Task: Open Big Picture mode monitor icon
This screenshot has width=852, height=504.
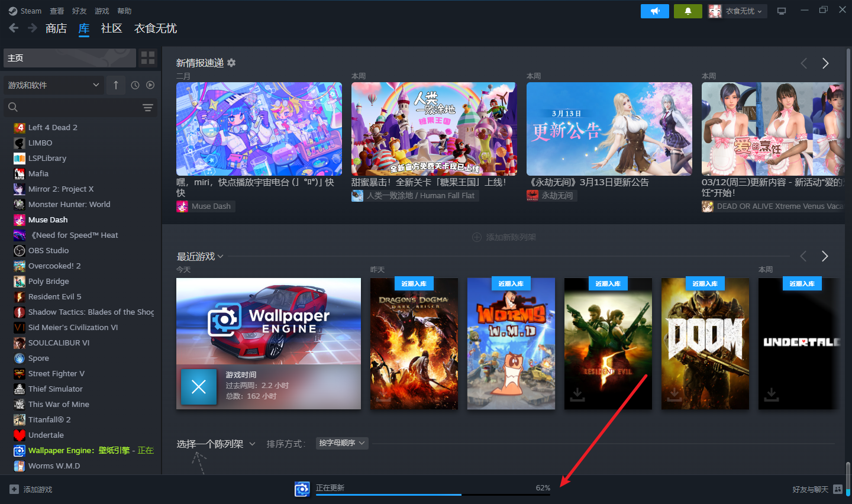Action: pos(782,11)
